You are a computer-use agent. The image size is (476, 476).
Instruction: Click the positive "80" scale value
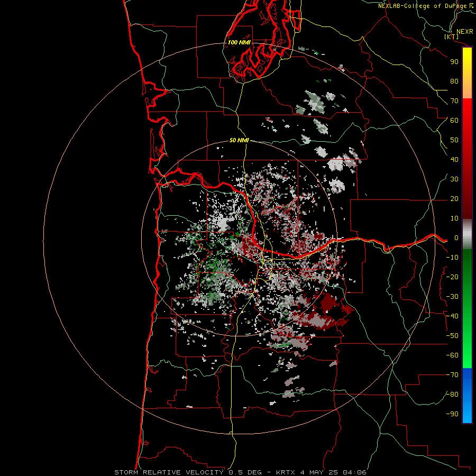(454, 81)
